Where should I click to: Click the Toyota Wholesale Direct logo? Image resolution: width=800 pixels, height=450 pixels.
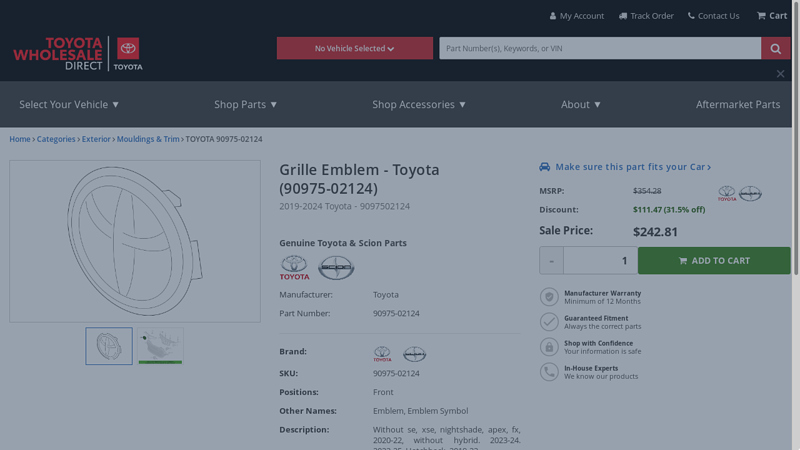coord(77,53)
